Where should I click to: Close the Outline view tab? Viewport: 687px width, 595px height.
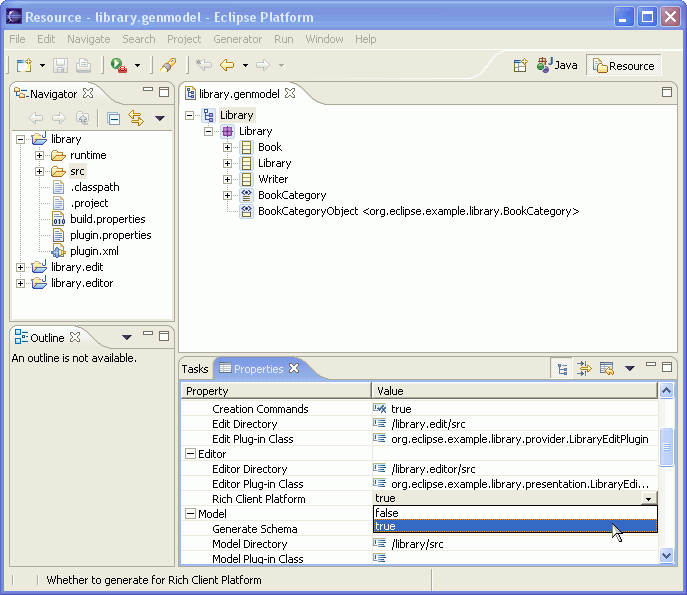tap(75, 337)
